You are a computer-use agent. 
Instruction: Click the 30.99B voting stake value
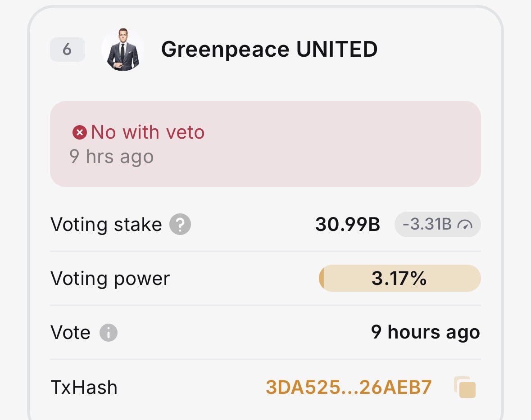coord(348,224)
